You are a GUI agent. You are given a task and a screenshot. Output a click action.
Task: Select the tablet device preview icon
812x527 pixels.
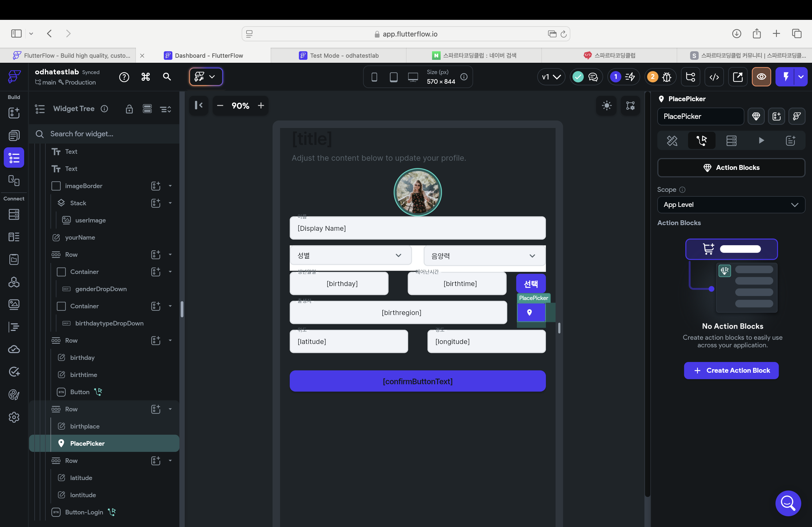(x=393, y=77)
